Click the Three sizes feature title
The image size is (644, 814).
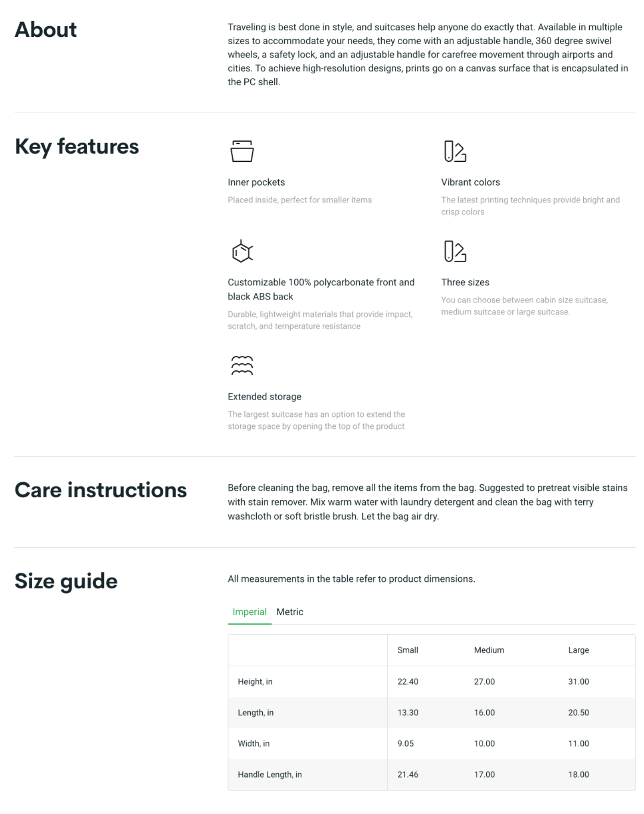(x=465, y=282)
